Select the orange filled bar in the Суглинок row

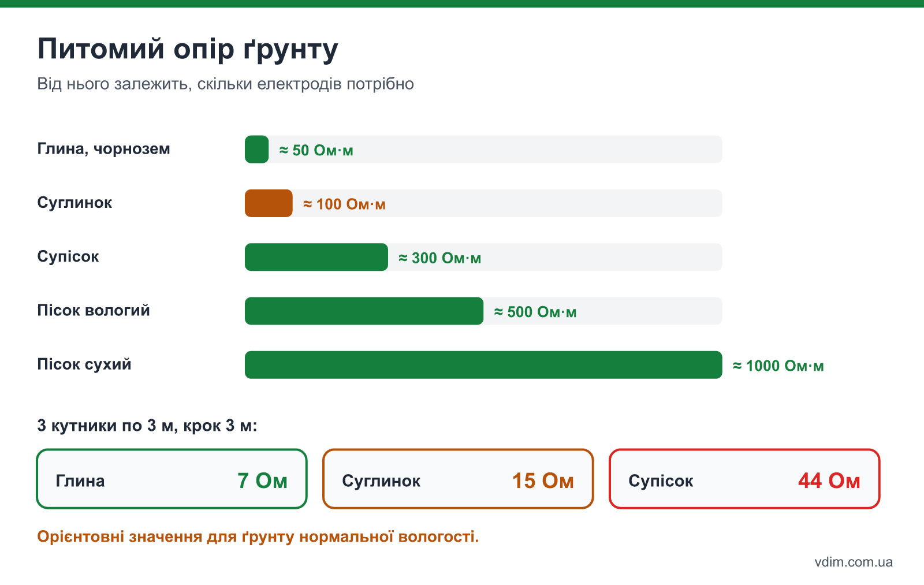point(269,203)
